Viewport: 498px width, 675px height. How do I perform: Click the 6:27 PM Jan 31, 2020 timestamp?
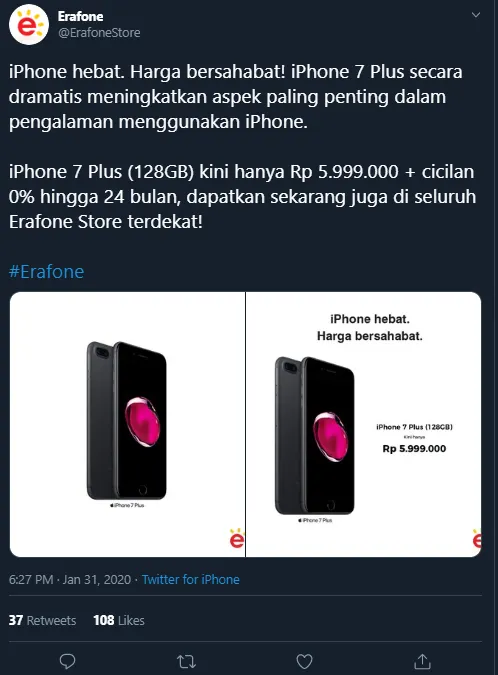pyautogui.click(x=70, y=579)
